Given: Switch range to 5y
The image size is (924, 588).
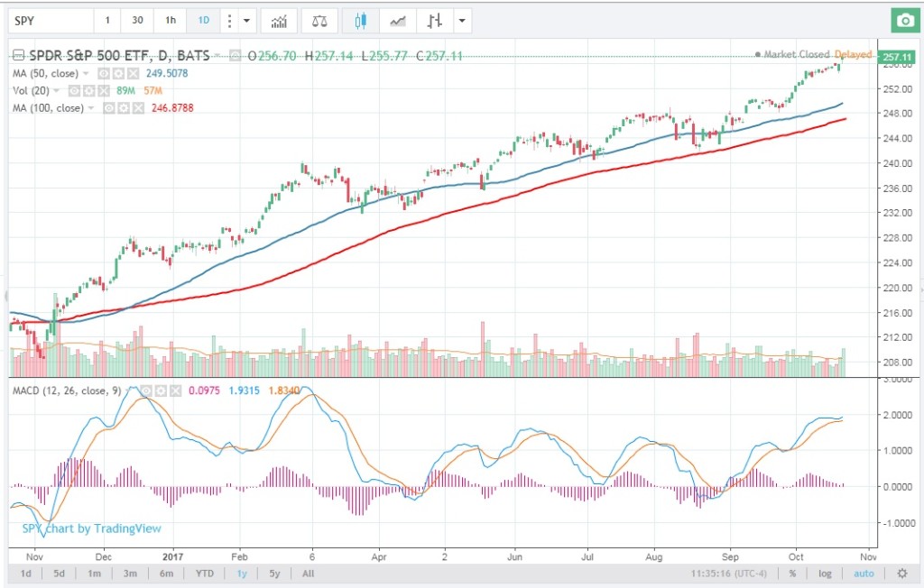Looking at the screenshot, I should (x=273, y=574).
